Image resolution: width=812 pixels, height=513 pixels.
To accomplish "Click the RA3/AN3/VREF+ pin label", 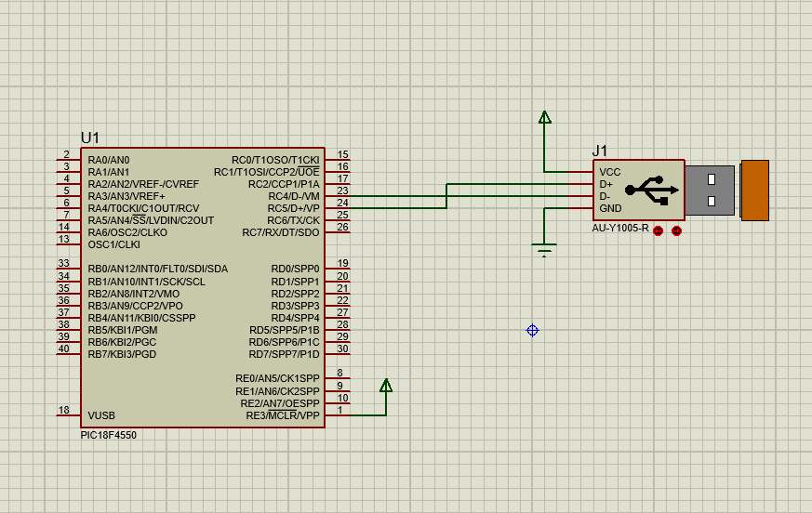I will 126,197.
